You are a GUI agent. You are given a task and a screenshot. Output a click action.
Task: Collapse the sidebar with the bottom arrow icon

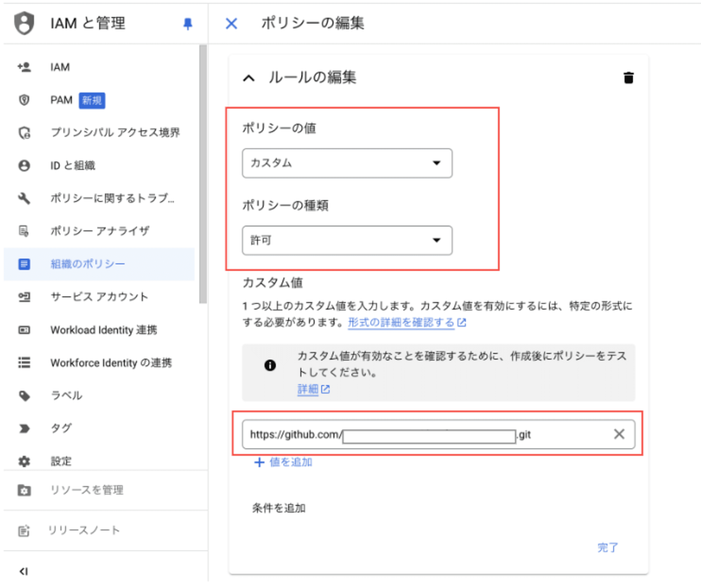(23, 572)
